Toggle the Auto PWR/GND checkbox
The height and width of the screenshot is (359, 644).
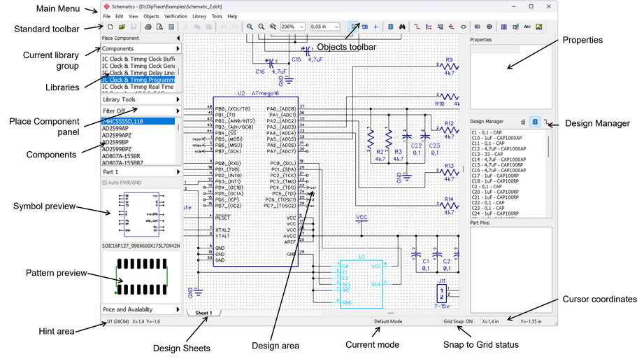coord(104,183)
